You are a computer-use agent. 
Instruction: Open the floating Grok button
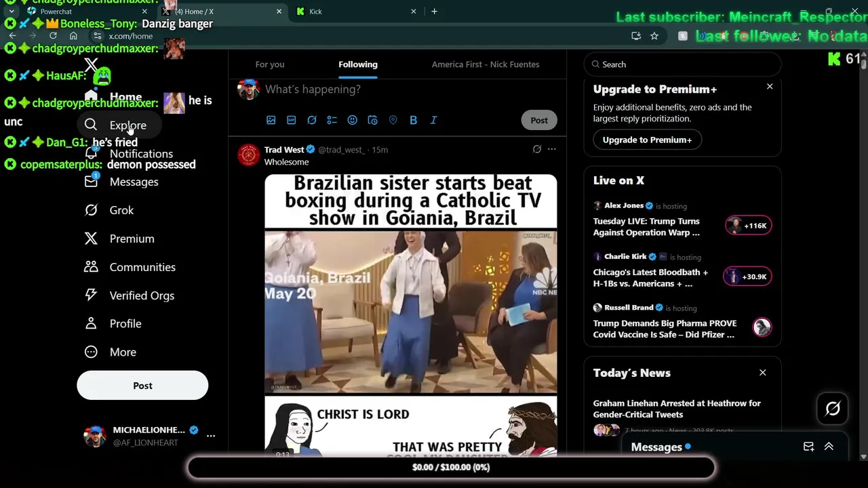pyautogui.click(x=833, y=409)
